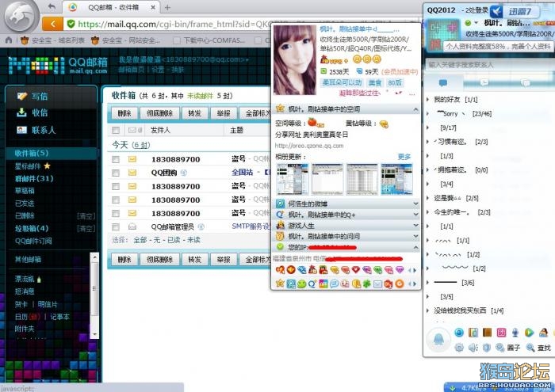Open QQ security shield icon
The width and height of the screenshot is (555, 392).
pos(487,348)
